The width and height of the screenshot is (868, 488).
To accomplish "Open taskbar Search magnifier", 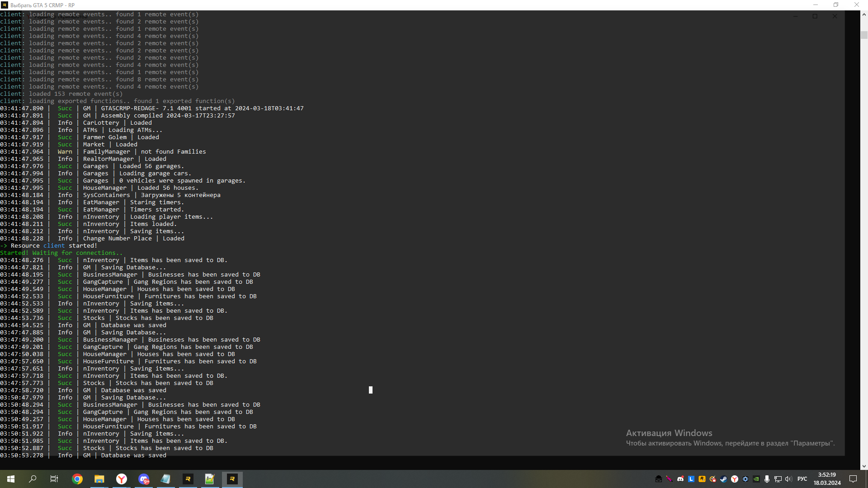I will (x=33, y=479).
